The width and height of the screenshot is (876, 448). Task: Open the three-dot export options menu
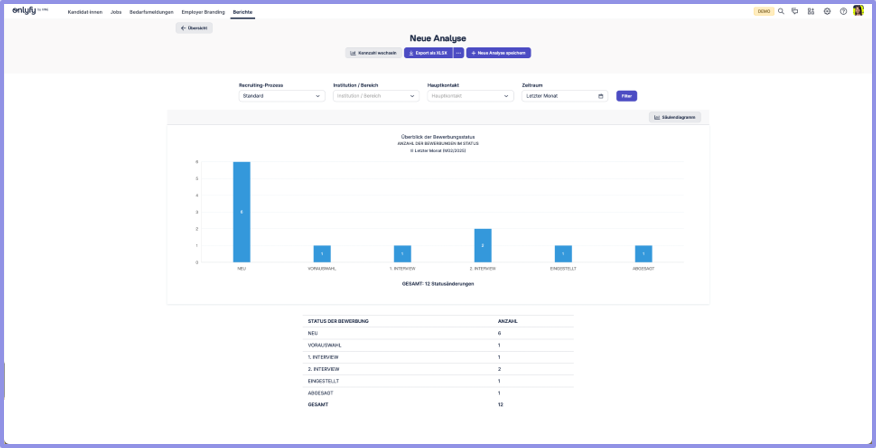(x=459, y=53)
